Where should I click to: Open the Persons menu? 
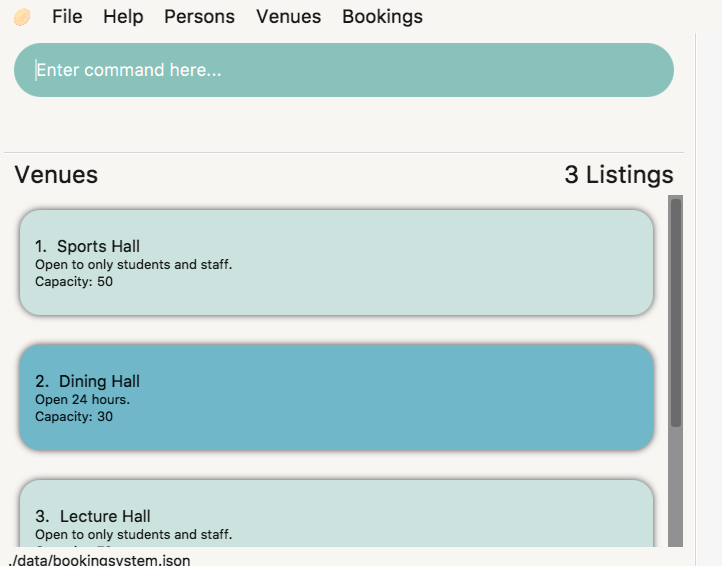click(x=199, y=17)
